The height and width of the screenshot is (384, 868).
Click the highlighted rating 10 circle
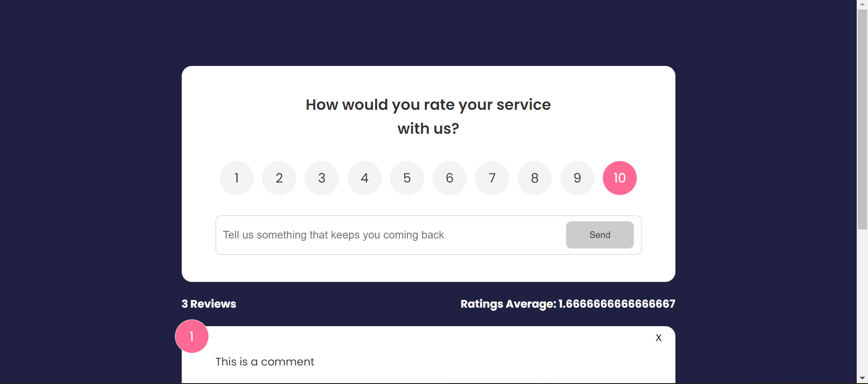[619, 178]
